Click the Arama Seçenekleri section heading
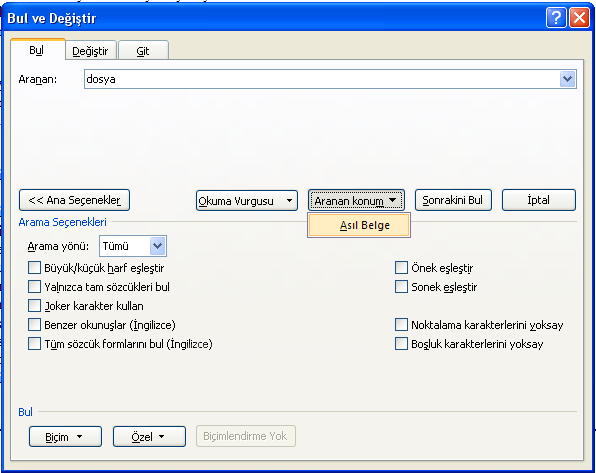 pyautogui.click(x=62, y=222)
